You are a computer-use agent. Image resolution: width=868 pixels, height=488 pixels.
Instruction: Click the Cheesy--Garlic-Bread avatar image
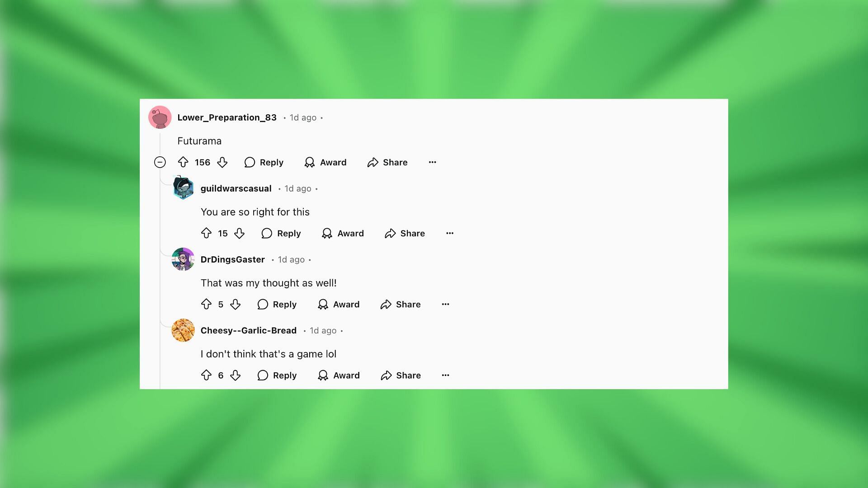(x=183, y=330)
